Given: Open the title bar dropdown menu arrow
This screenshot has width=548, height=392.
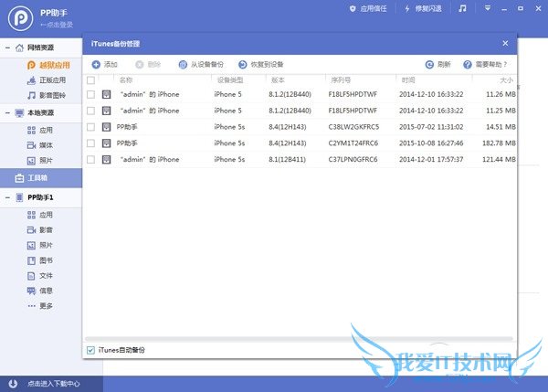Looking at the screenshot, I should pyautogui.click(x=487, y=8).
